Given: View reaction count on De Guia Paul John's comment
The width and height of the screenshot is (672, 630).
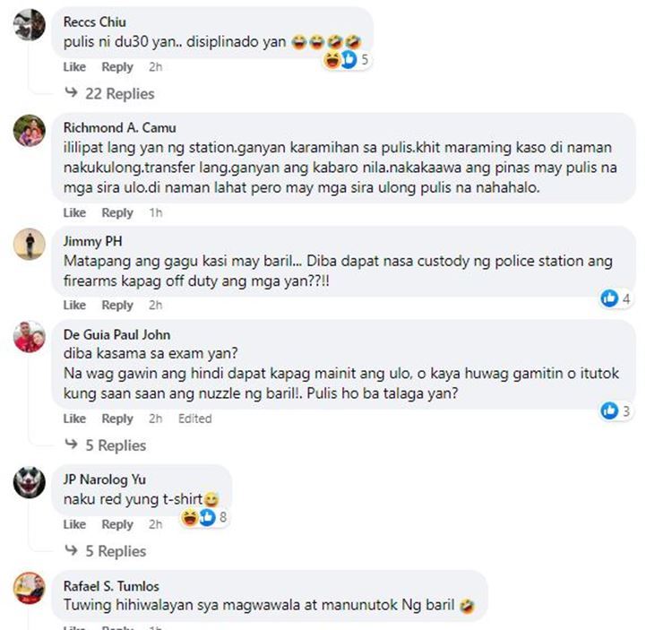Looking at the screenshot, I should [616, 411].
